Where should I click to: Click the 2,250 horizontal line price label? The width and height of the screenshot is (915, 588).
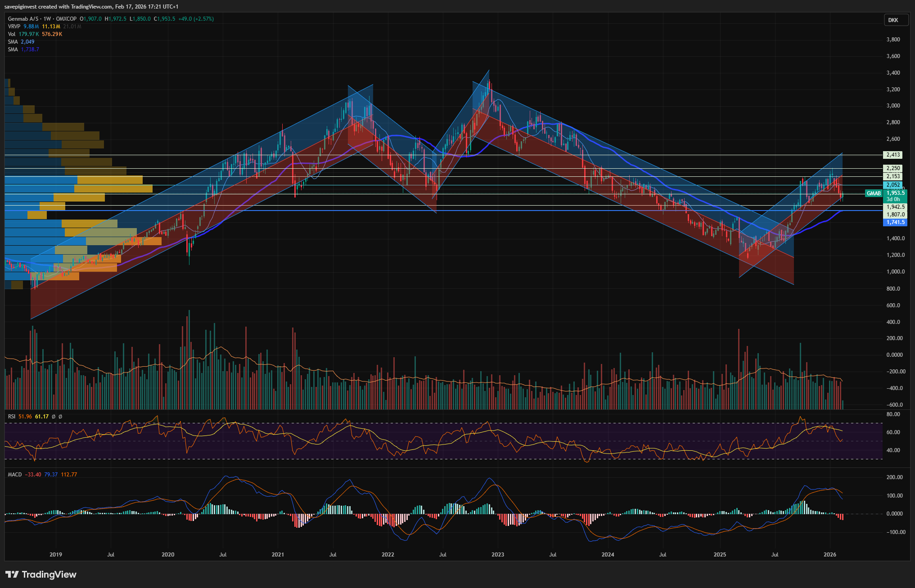(893, 168)
